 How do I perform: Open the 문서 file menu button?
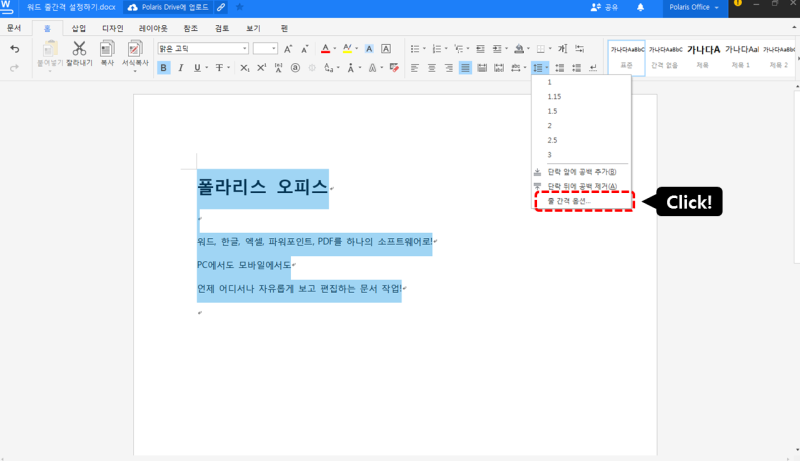tap(14, 29)
